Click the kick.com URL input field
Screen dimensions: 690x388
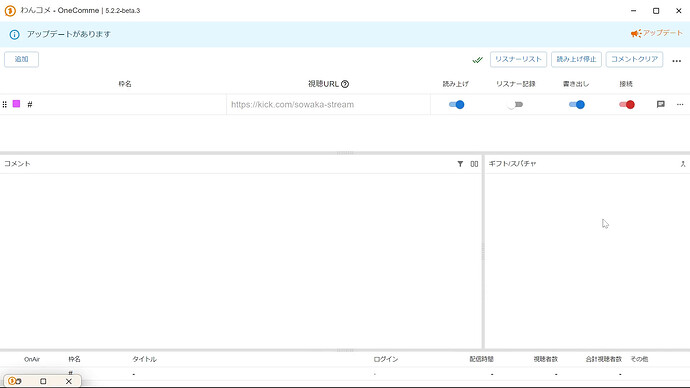328,105
